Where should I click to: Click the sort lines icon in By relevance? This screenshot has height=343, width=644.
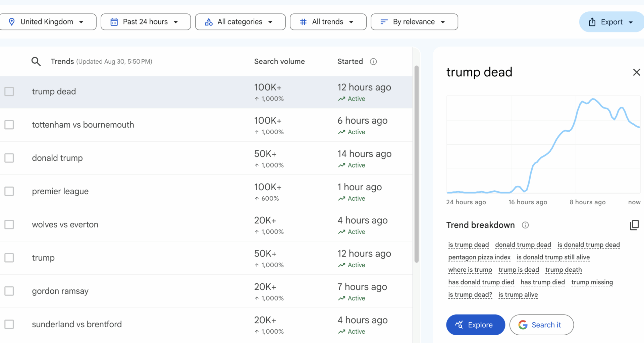pyautogui.click(x=384, y=22)
